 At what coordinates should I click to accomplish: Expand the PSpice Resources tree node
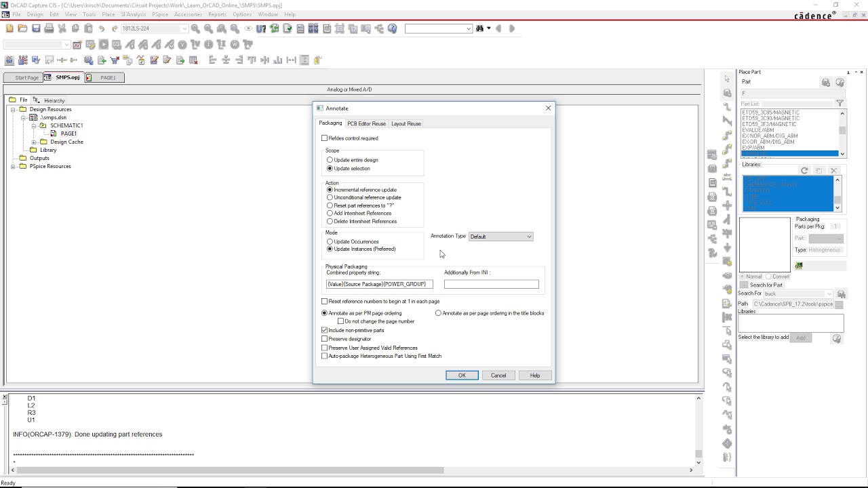click(14, 166)
